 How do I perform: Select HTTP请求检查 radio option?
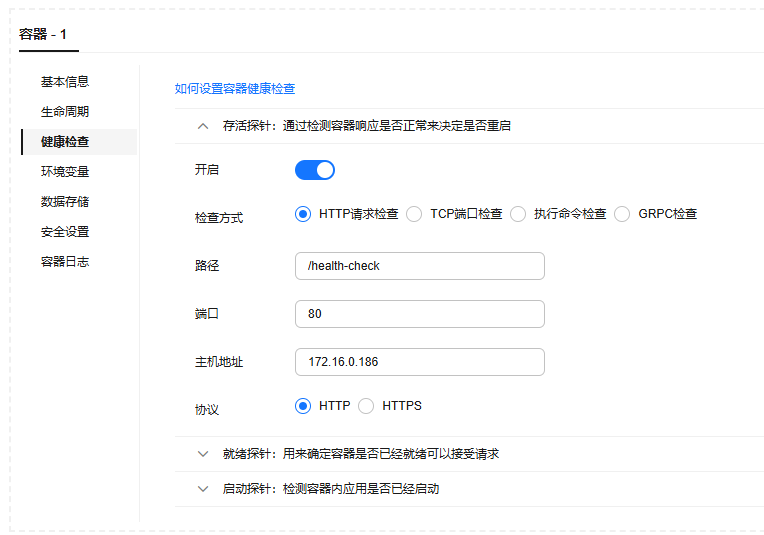point(303,214)
